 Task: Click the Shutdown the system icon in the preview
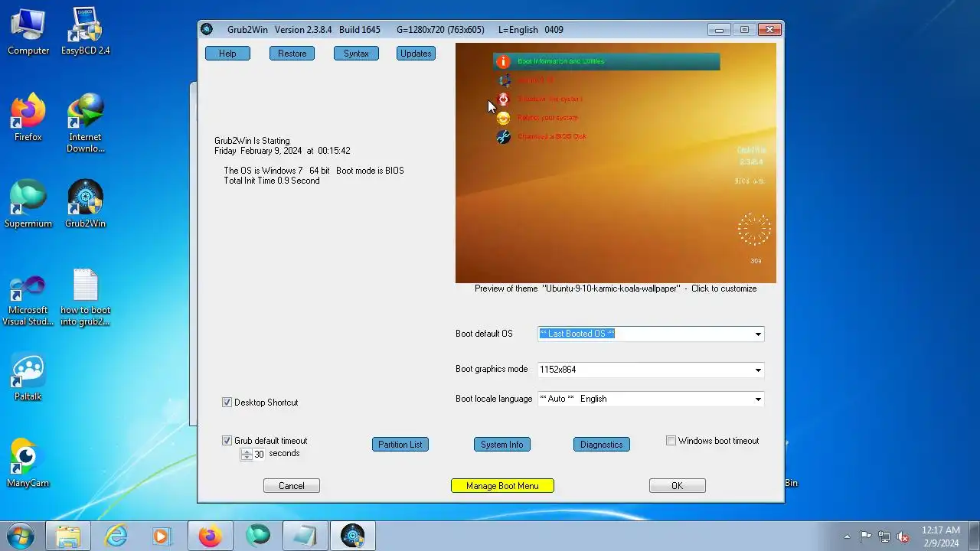(x=503, y=99)
